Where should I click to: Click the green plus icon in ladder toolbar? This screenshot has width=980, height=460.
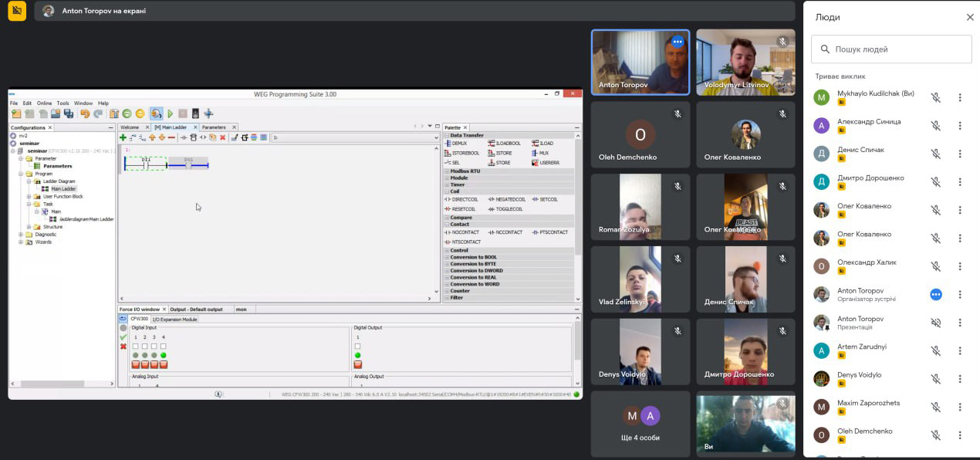click(x=123, y=137)
